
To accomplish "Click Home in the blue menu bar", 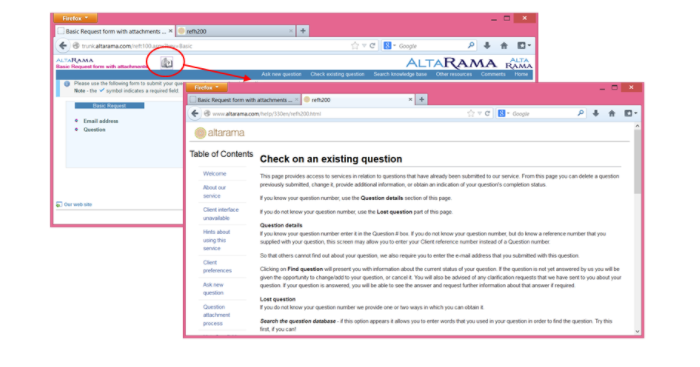I will [x=521, y=74].
